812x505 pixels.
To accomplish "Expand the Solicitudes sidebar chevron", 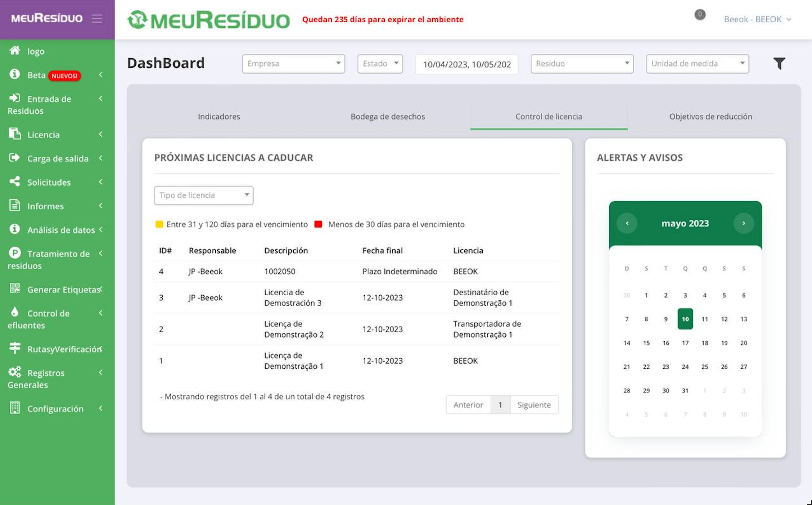I will (x=101, y=182).
